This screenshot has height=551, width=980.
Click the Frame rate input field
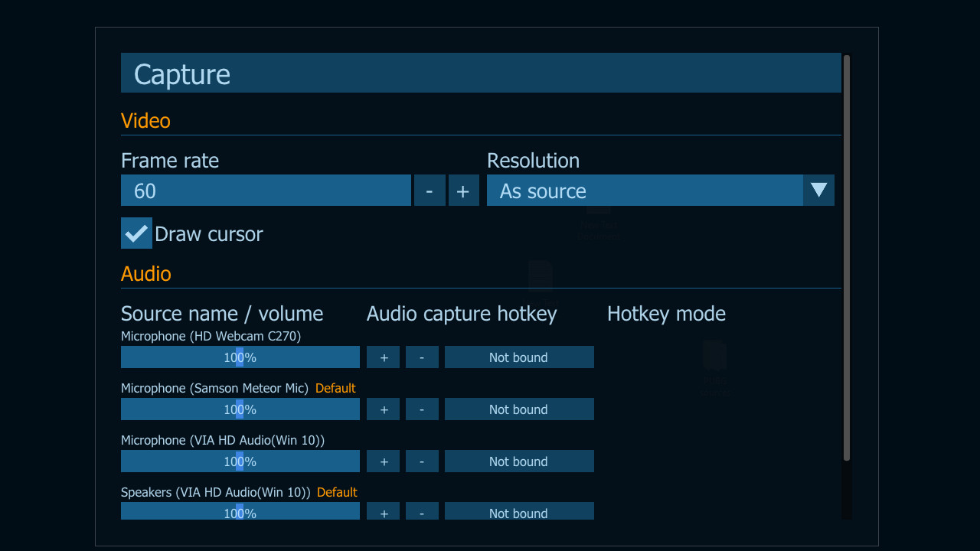pos(266,191)
